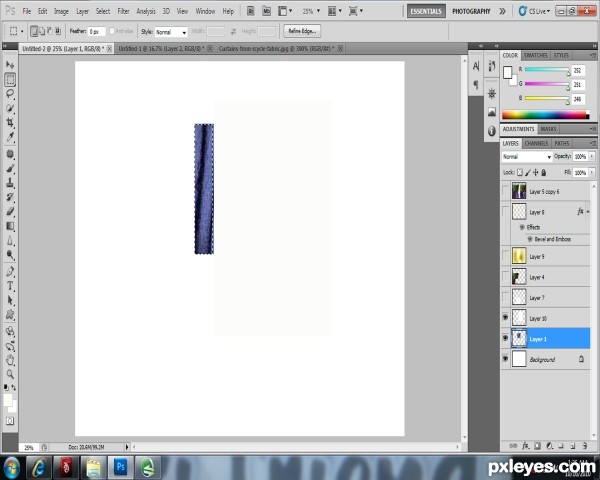Select the Eraser tool

point(10,211)
